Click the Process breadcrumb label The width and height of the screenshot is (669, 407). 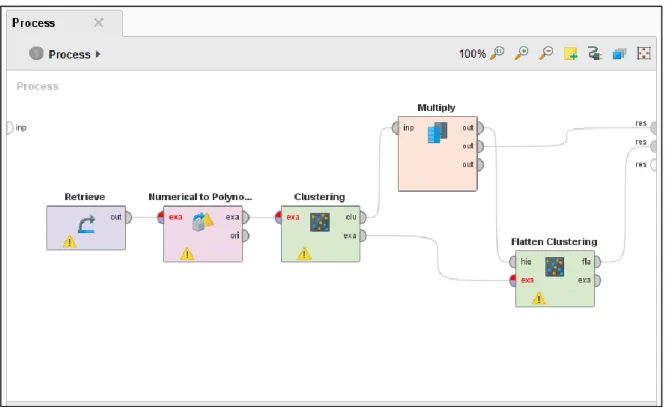click(x=69, y=54)
